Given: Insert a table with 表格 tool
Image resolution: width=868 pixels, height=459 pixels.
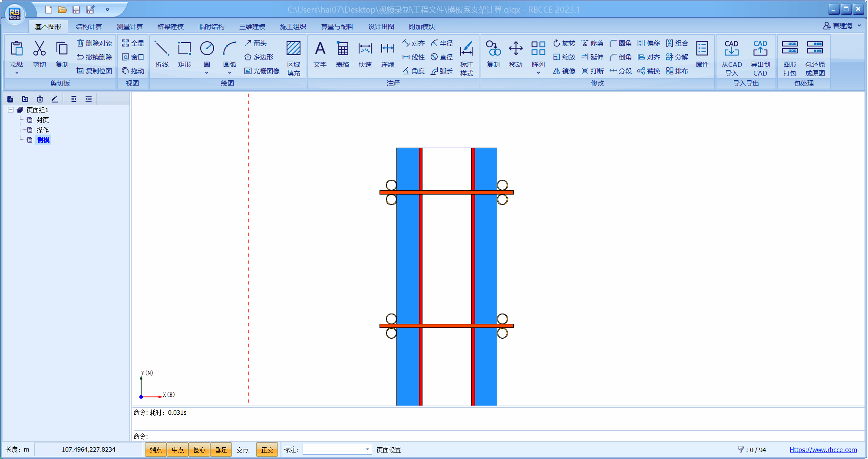Looking at the screenshot, I should [342, 54].
